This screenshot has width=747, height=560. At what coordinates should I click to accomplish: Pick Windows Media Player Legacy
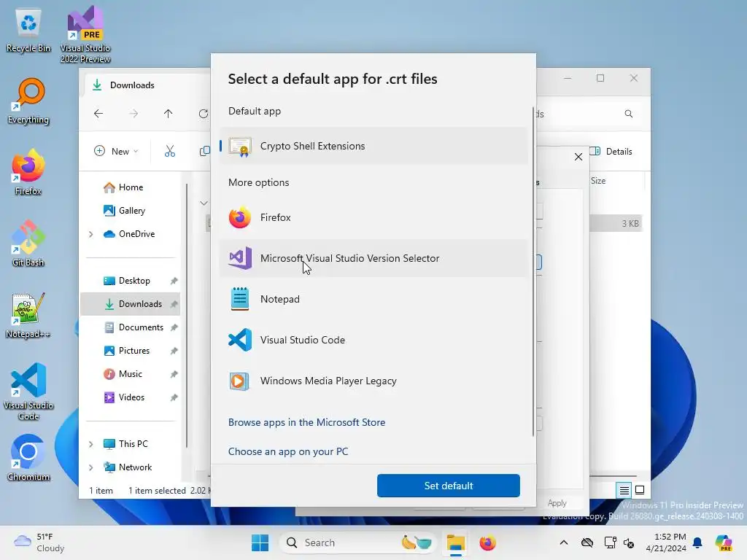tap(373, 381)
